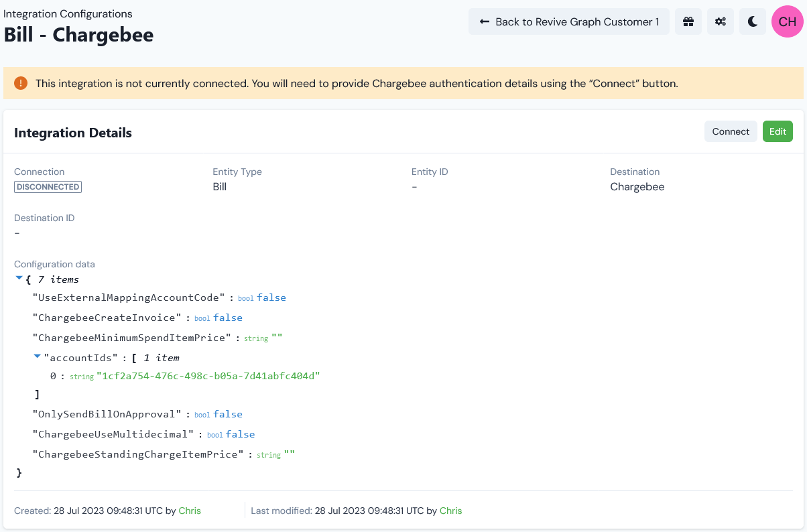Open the settings gears icon
The height and width of the screenshot is (532, 807).
pos(721,21)
